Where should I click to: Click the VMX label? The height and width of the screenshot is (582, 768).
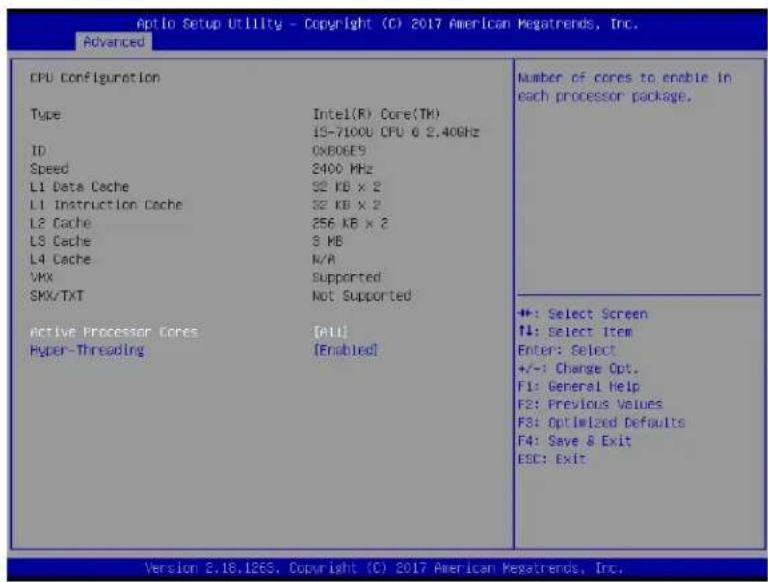tap(42, 277)
